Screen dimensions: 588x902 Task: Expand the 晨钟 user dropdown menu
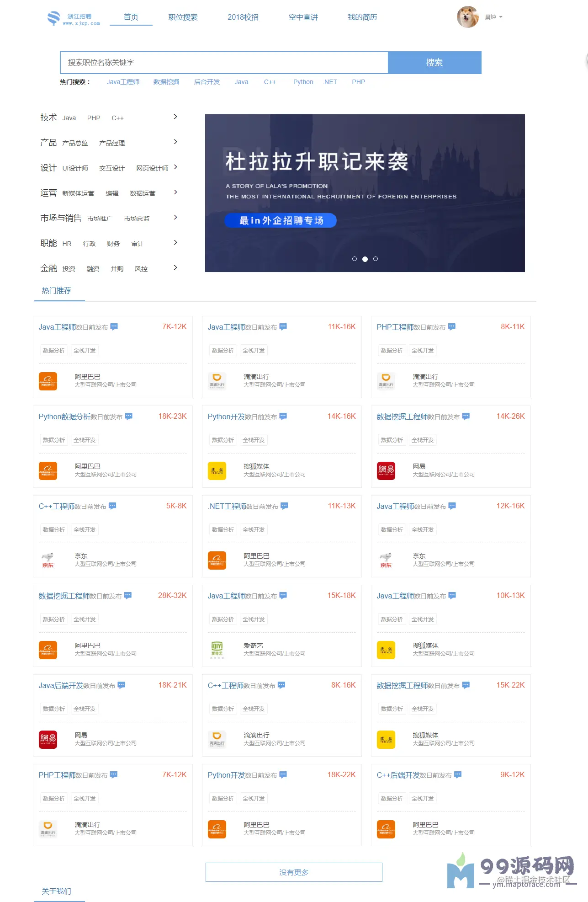493,17
